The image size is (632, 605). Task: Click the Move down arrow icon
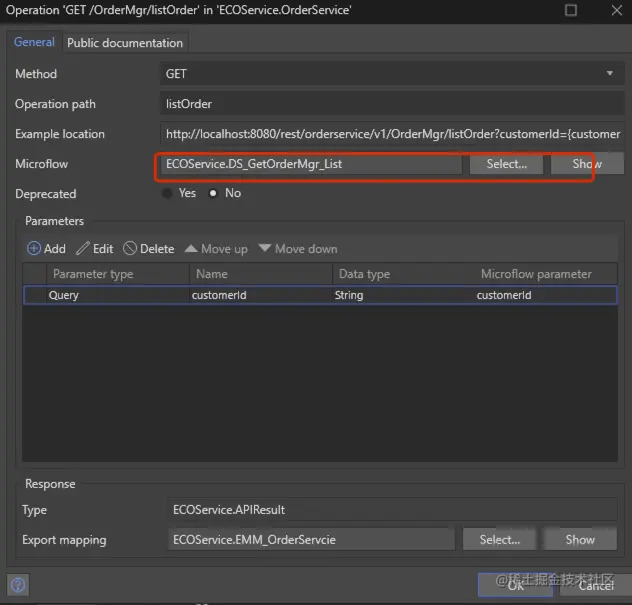[265, 248]
